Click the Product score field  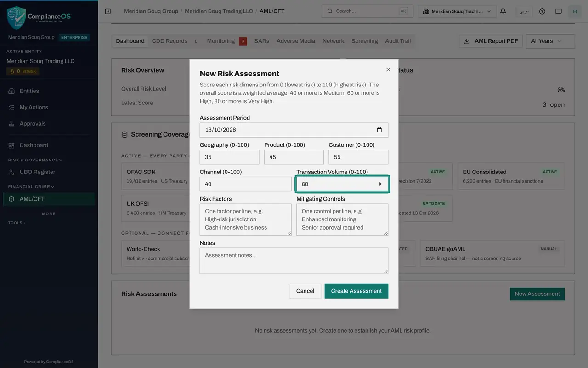point(294,157)
